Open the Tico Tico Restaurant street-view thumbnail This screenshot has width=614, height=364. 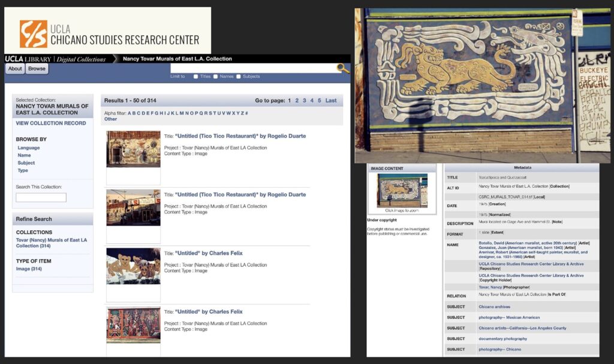click(134, 207)
